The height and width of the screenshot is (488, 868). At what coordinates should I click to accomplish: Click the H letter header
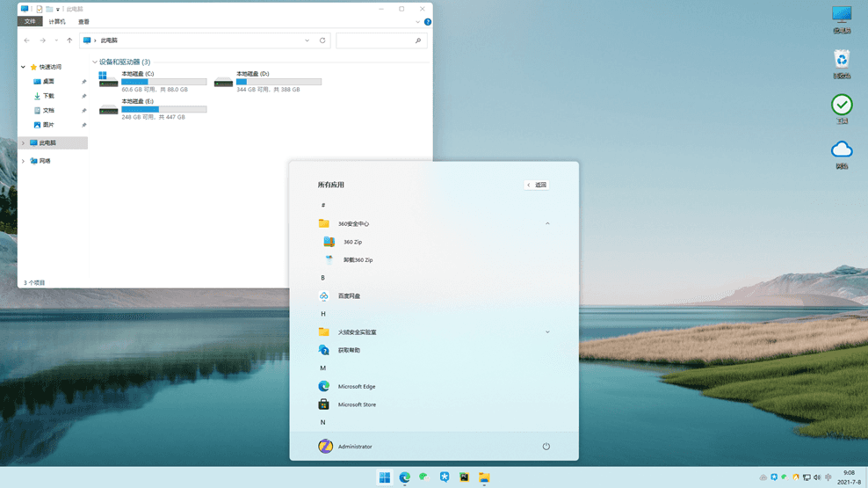323,314
